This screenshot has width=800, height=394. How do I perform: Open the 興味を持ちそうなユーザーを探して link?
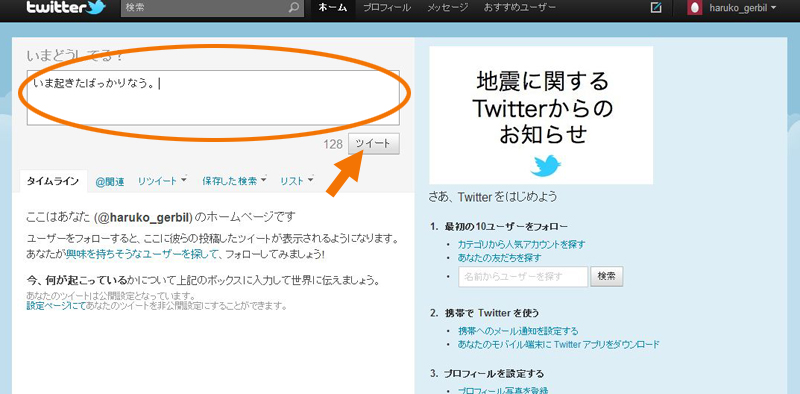click(142, 254)
